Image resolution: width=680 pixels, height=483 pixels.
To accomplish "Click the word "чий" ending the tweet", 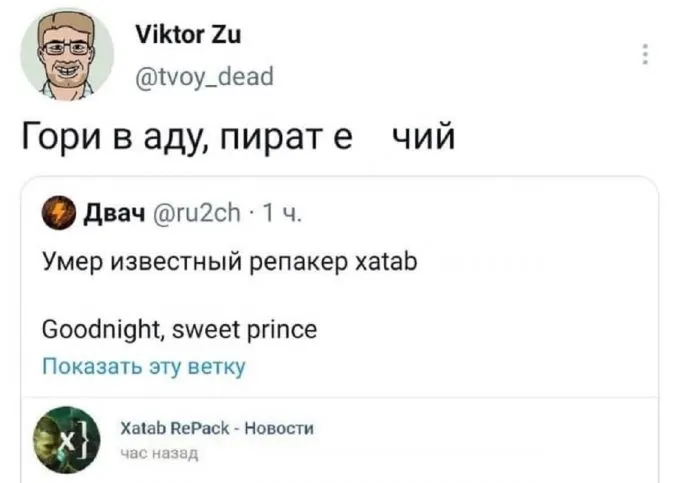I will (x=421, y=134).
